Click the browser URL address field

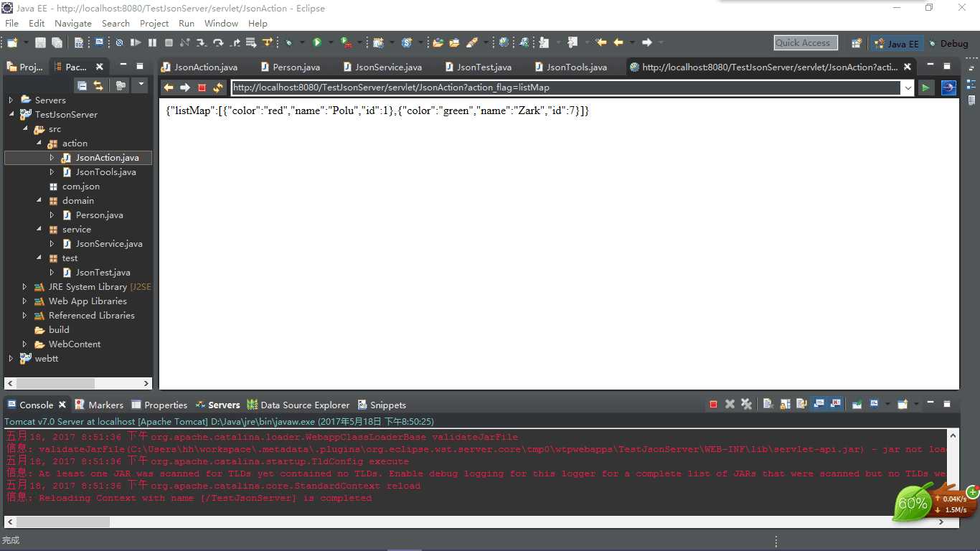pyautogui.click(x=565, y=88)
